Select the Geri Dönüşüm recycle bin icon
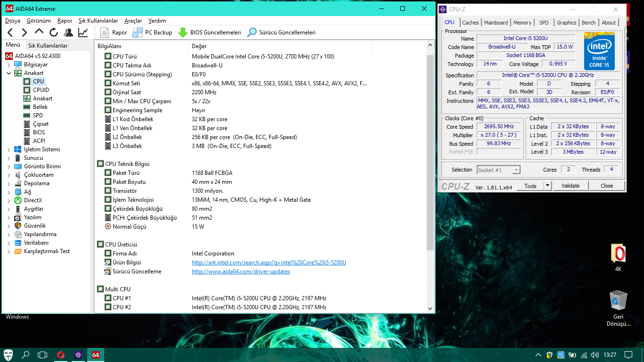 (x=618, y=308)
